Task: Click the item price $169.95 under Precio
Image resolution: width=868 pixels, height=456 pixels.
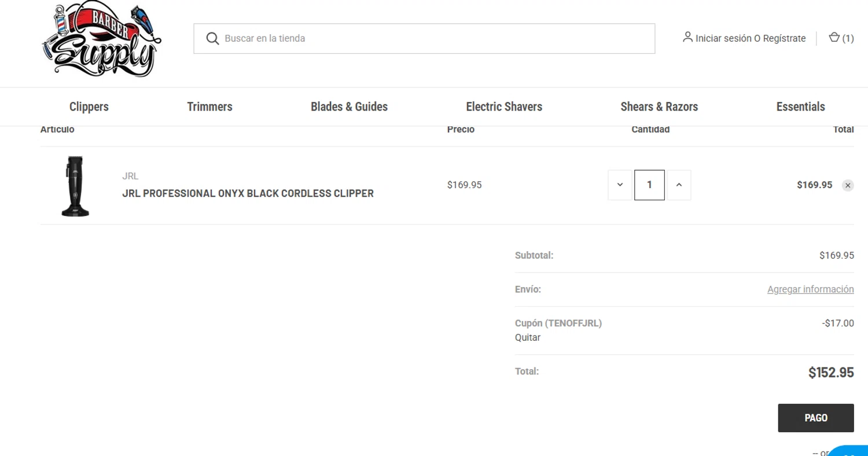Action: [464, 185]
